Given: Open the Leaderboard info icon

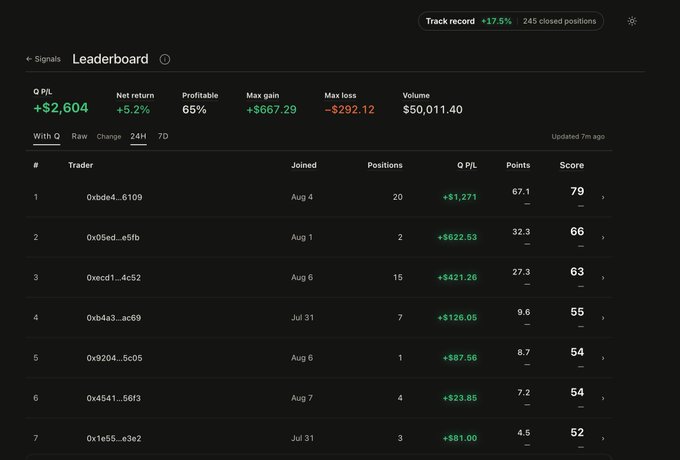Looking at the screenshot, I should [x=165, y=59].
